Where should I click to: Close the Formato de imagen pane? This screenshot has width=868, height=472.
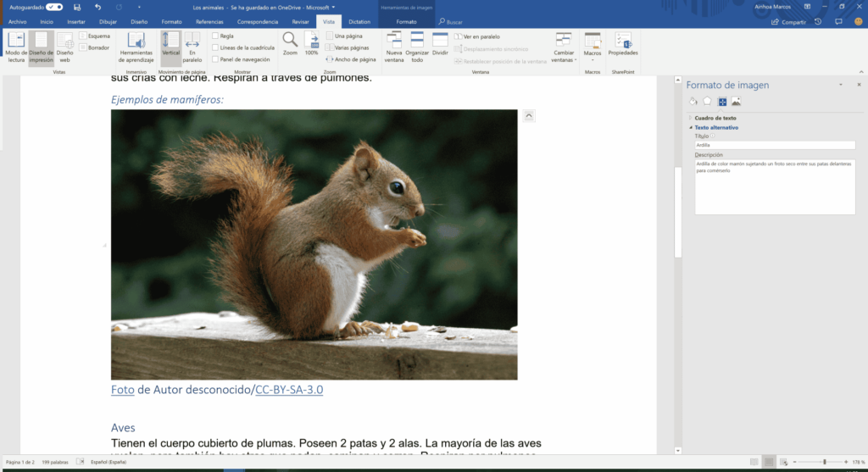860,85
